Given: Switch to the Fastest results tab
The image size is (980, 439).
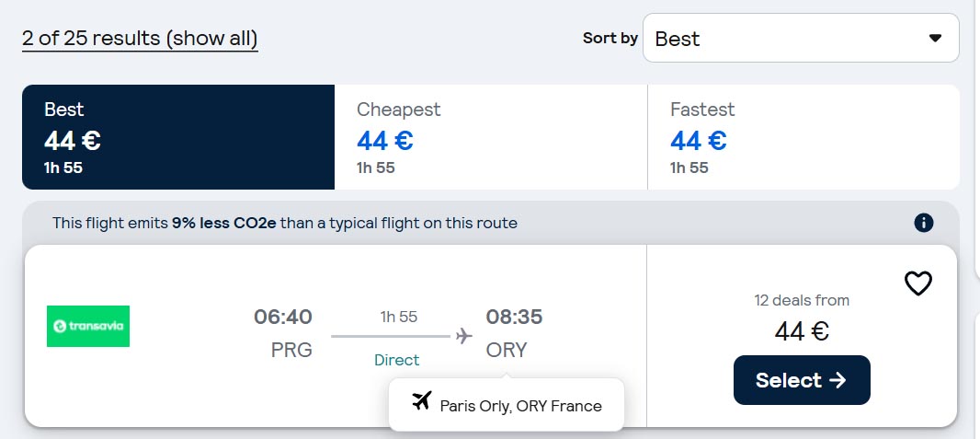Looking at the screenshot, I should 803,137.
